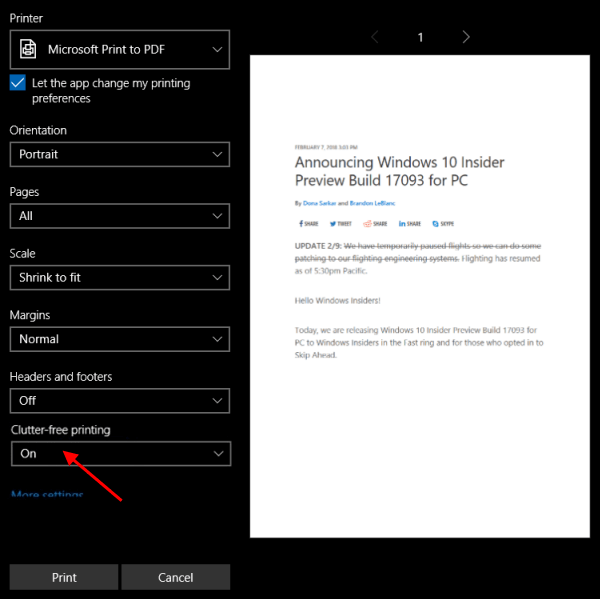Open the Margins dropdown showing Normal
This screenshot has width=600, height=599.
120,339
